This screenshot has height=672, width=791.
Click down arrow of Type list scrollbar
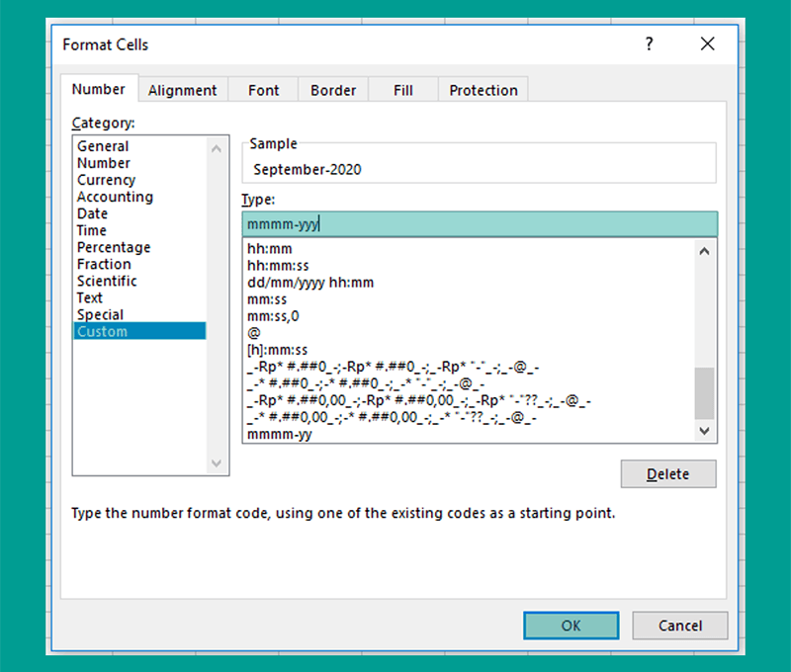click(704, 431)
